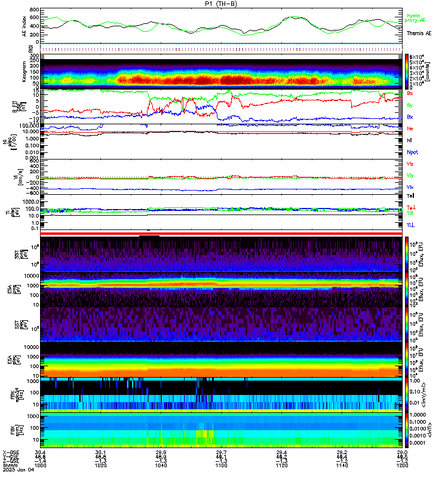This screenshot has width=448, height=478.
Task: Click the AE index line plot panel
Action: pos(221,26)
